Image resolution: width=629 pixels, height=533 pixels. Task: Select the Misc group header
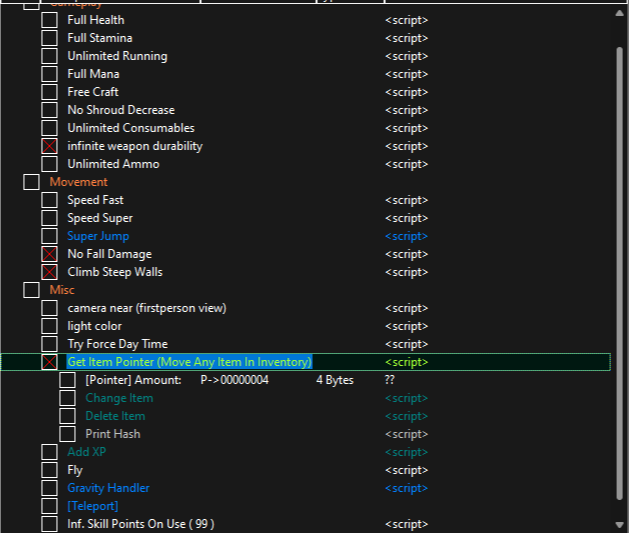pyautogui.click(x=62, y=290)
